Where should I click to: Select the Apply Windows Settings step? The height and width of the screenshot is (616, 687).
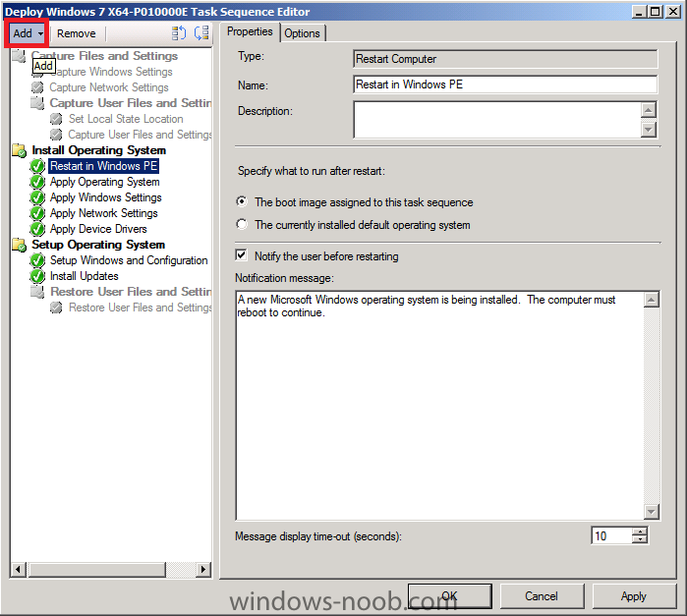click(105, 197)
